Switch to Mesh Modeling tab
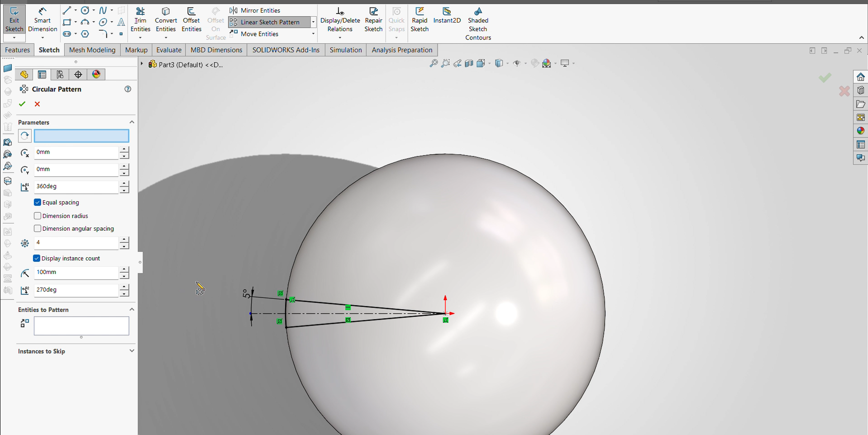Viewport: 868px width, 435px height. (x=92, y=50)
